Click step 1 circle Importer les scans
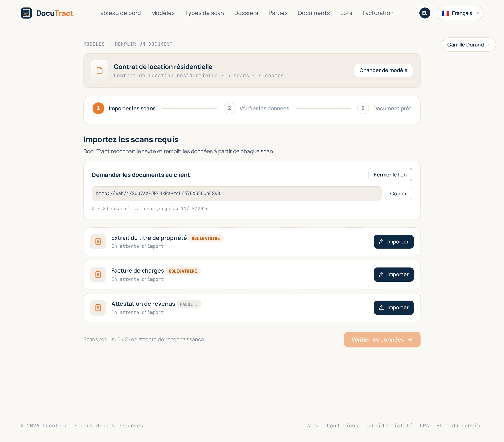This screenshot has height=442, width=504. (98, 108)
